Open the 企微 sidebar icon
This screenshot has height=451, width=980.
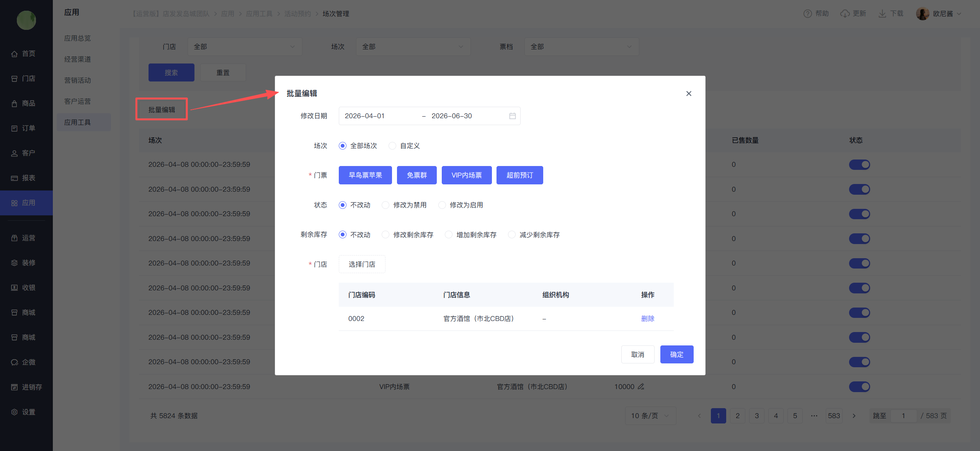(x=14, y=362)
